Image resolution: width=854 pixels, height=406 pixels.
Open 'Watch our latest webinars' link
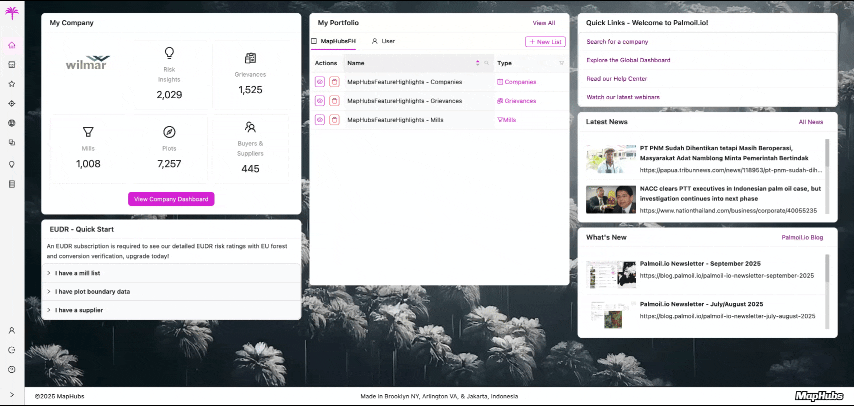click(623, 97)
